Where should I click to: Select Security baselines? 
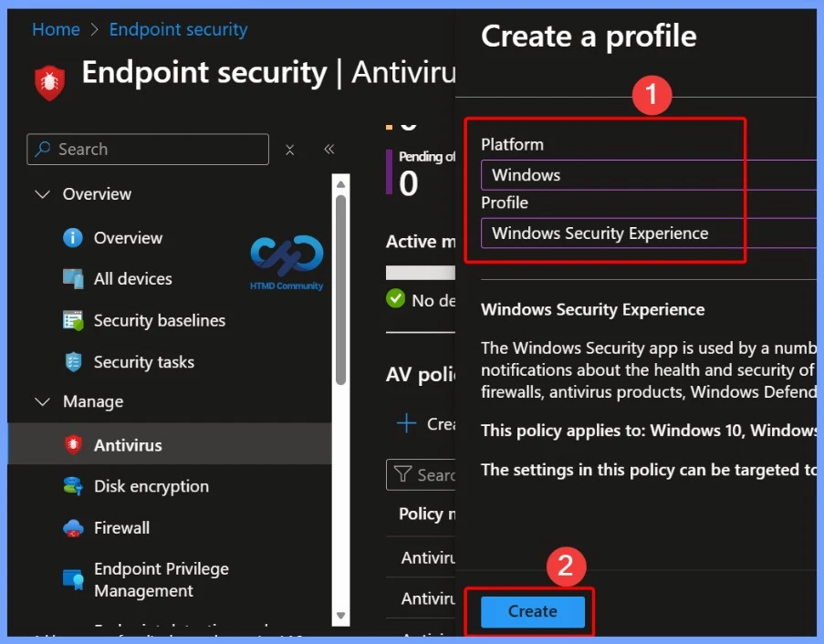point(158,320)
